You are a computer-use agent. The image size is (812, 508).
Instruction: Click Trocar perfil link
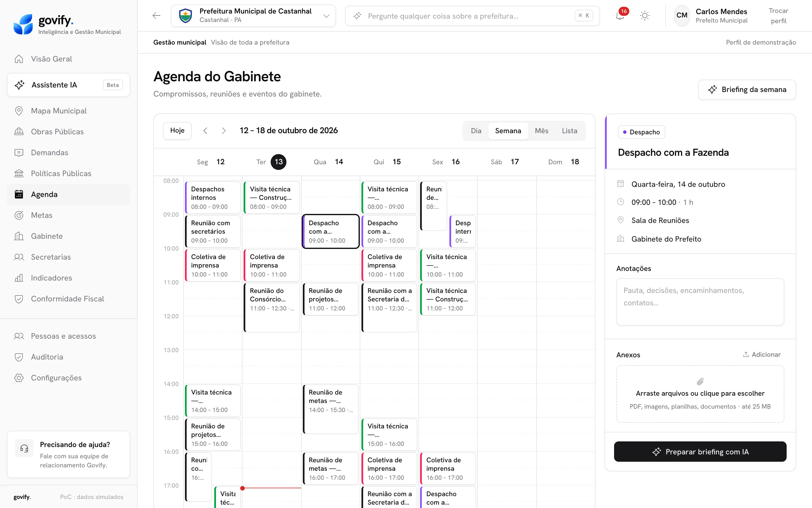tap(778, 16)
